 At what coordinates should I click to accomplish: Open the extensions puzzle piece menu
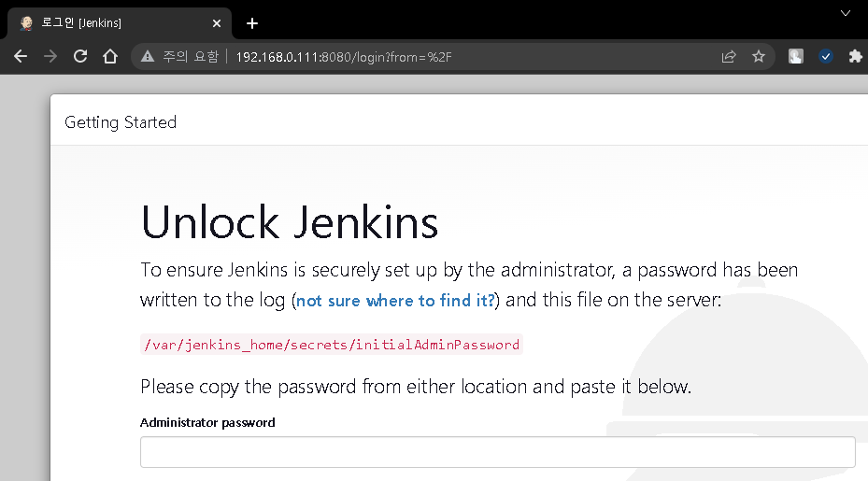[x=855, y=56]
